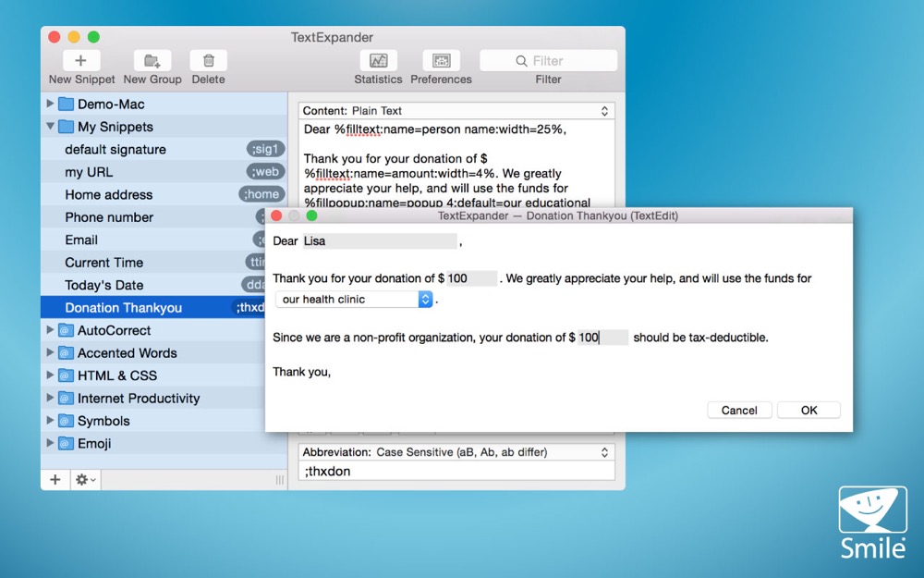Open the Content type dropdown
The image size is (924, 578).
(456, 111)
